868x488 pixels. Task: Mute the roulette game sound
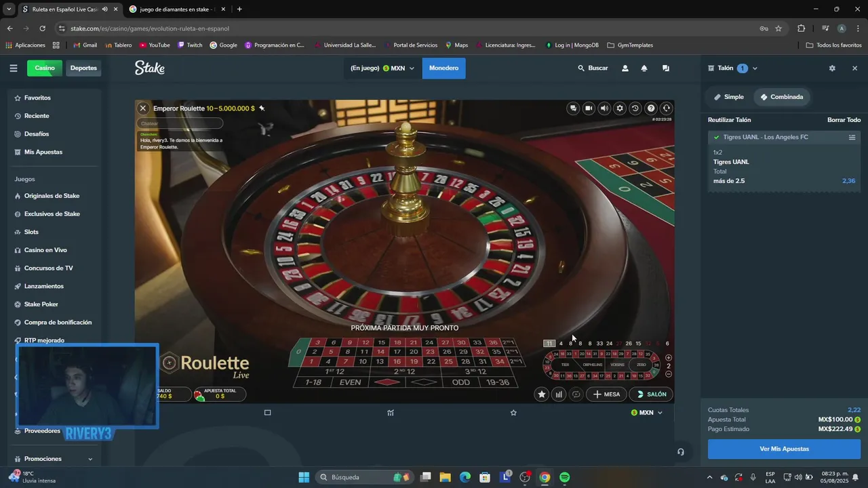(x=604, y=108)
